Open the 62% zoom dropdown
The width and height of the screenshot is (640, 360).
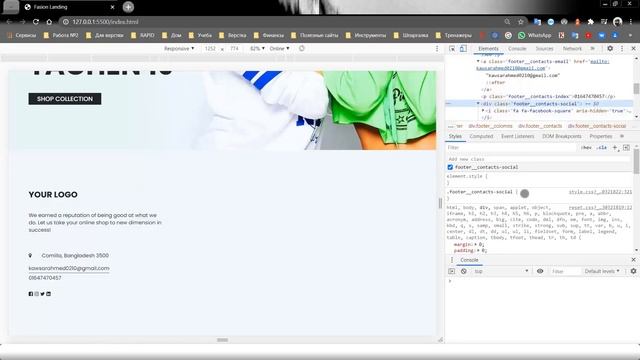[x=257, y=49]
